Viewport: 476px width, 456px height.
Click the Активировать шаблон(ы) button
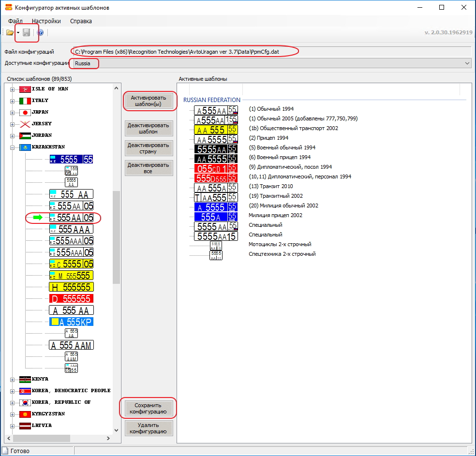click(149, 101)
